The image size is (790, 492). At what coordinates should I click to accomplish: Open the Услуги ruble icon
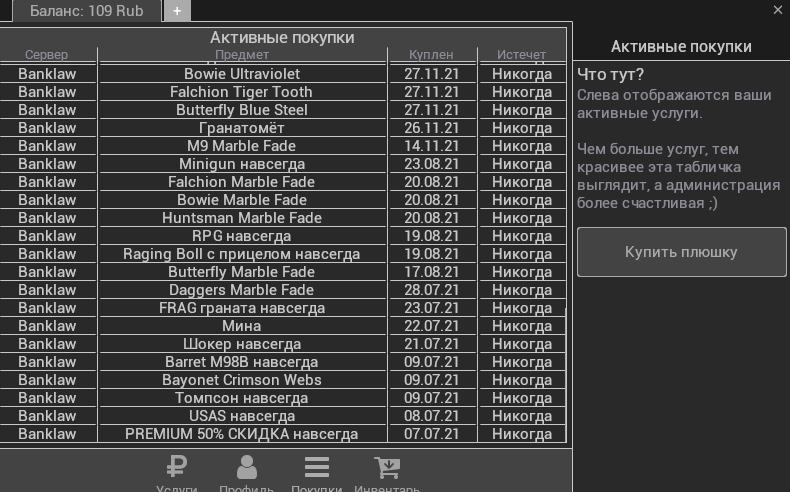pyautogui.click(x=177, y=467)
